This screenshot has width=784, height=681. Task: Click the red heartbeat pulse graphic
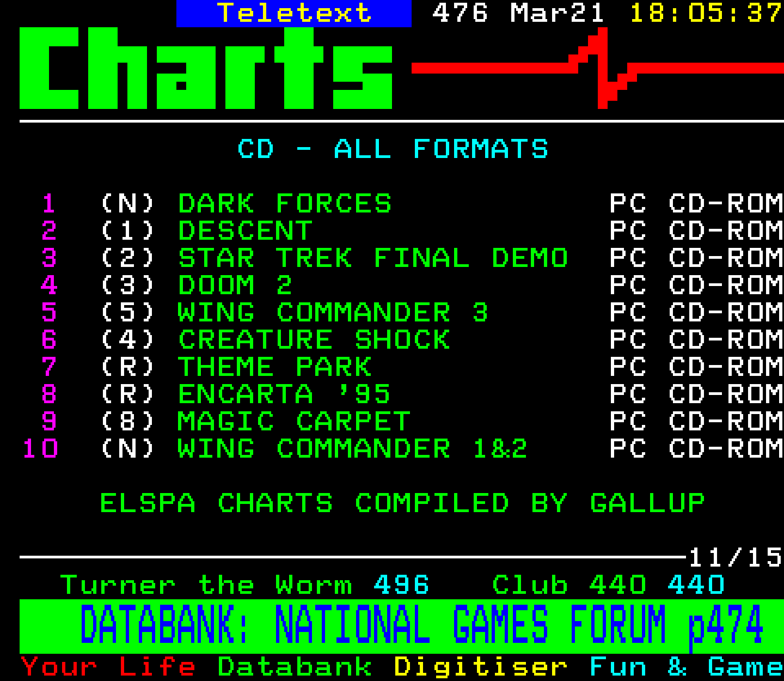pyautogui.click(x=598, y=68)
